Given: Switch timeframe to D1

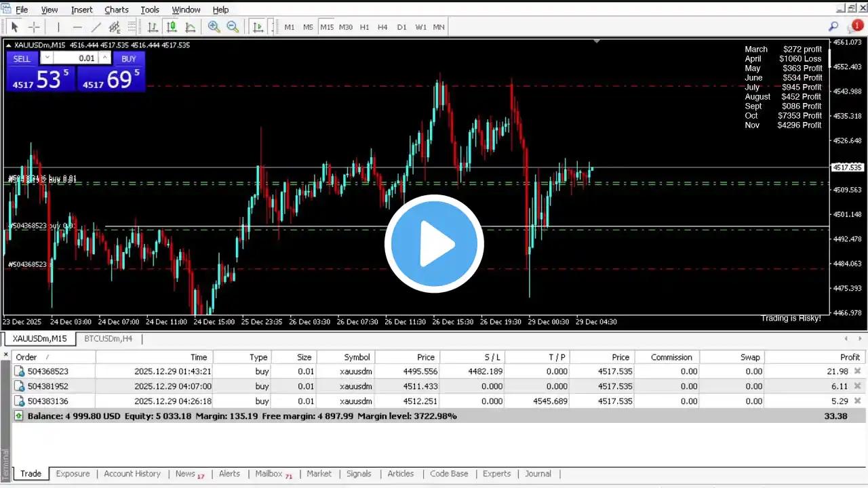Looking at the screenshot, I should [x=401, y=27].
